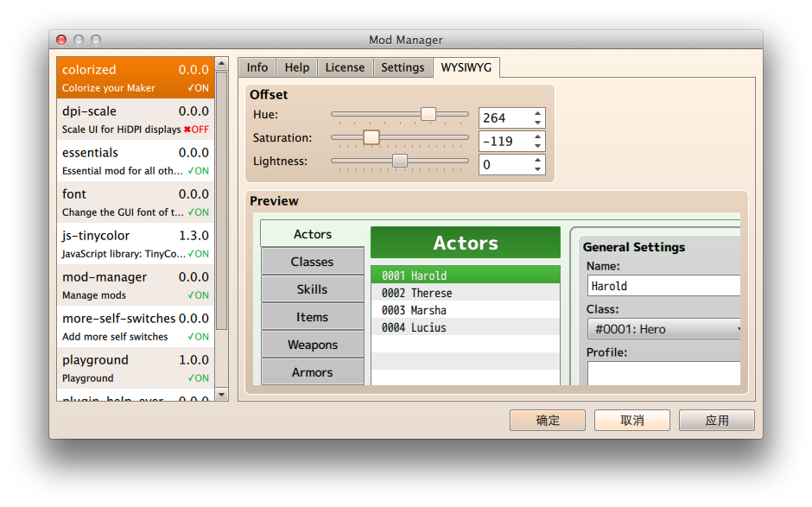
Task: Select actor 0001 Harold in the list
Action: (x=466, y=276)
